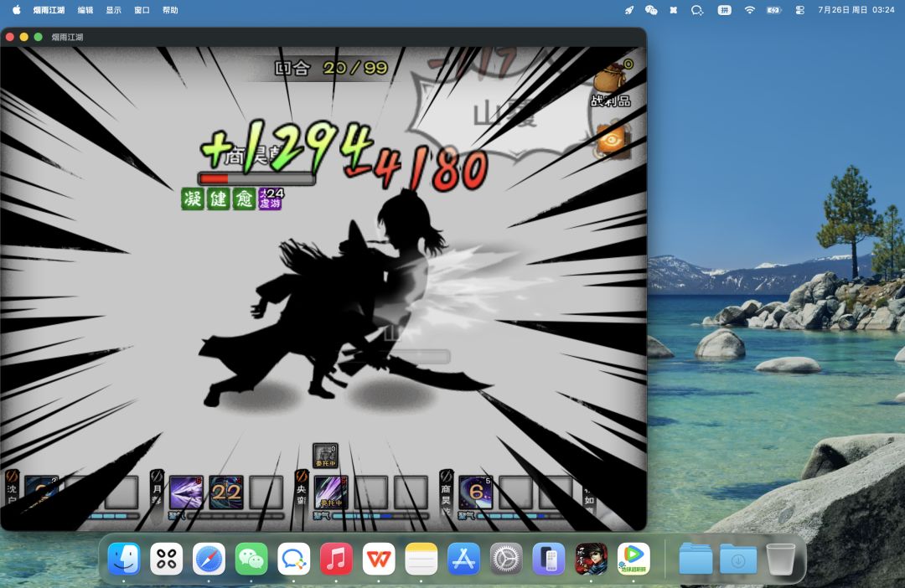The image size is (905, 588).
Task: Open System Settings from the Dock
Action: 506,559
